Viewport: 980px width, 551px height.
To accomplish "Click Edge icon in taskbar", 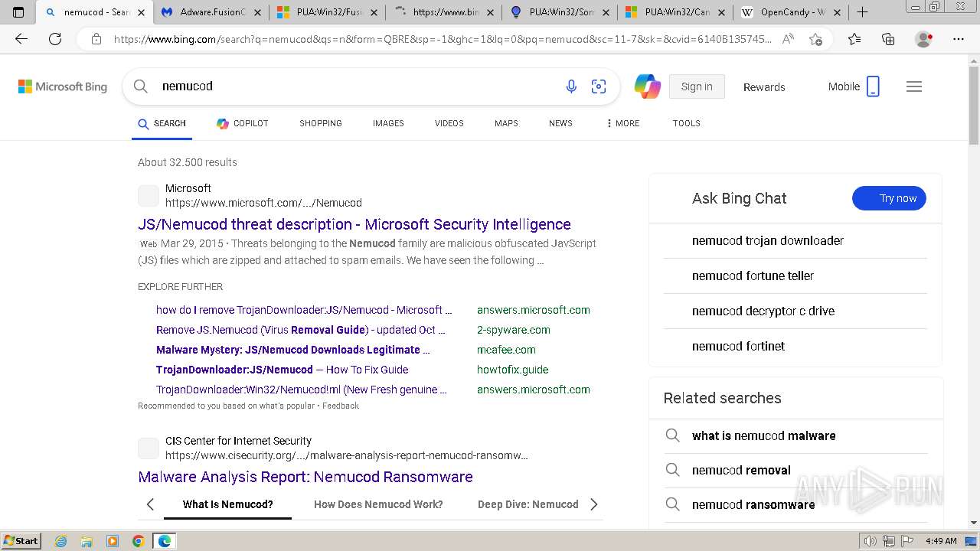I will 164,541.
